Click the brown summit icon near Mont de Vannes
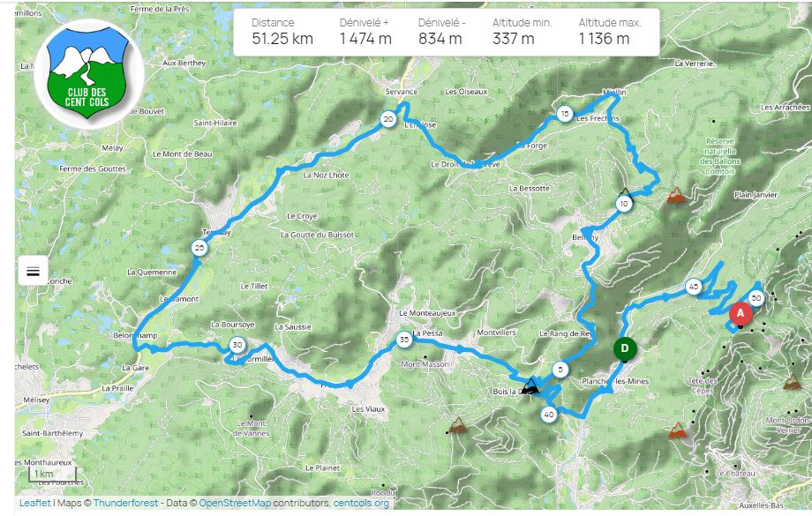Screen dimensions: 812x516 coord(458,425)
